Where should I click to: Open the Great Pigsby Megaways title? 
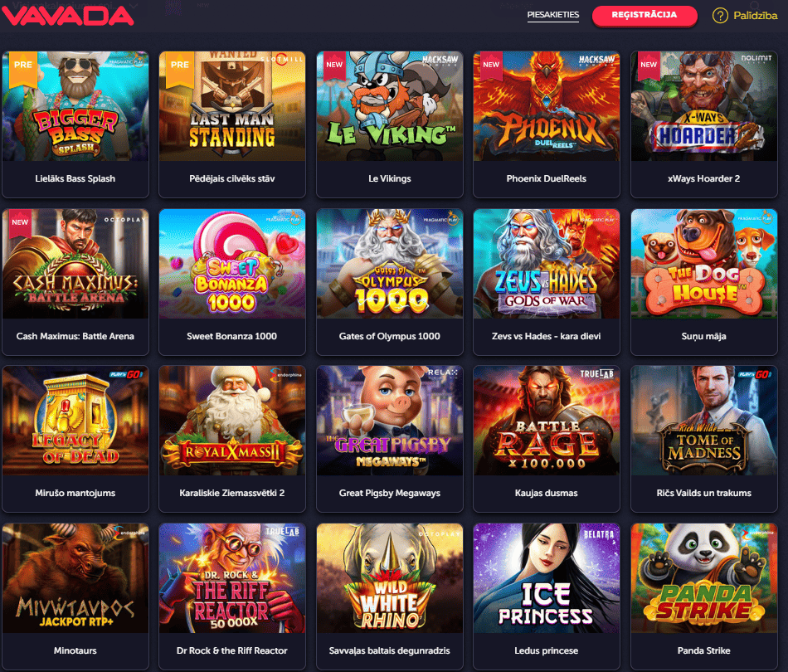tap(390, 493)
